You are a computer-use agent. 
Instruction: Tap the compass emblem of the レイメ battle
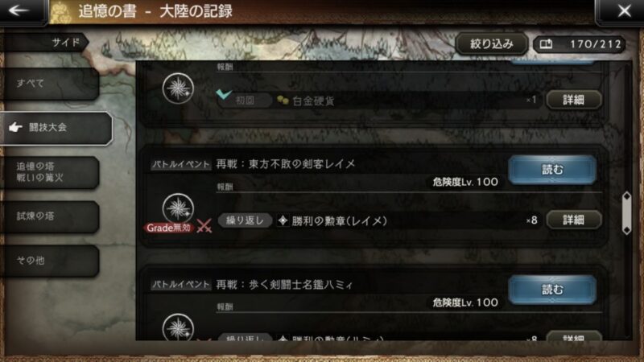click(x=178, y=208)
